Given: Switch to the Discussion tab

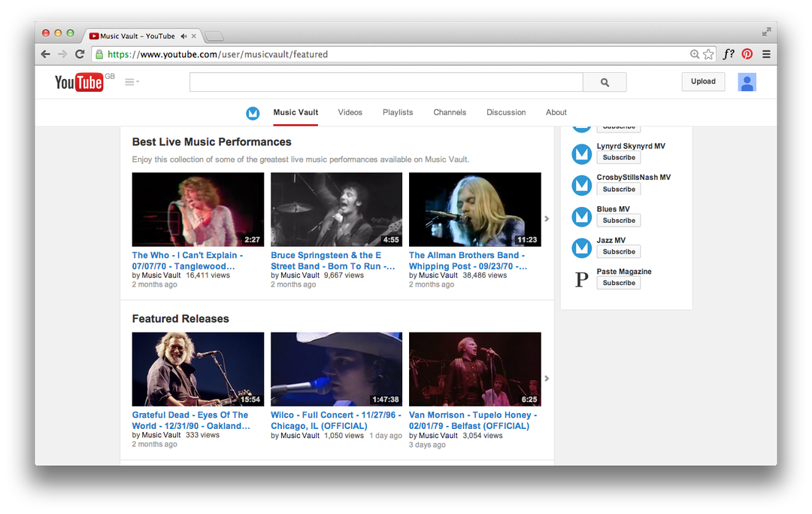Looking at the screenshot, I should (x=506, y=112).
